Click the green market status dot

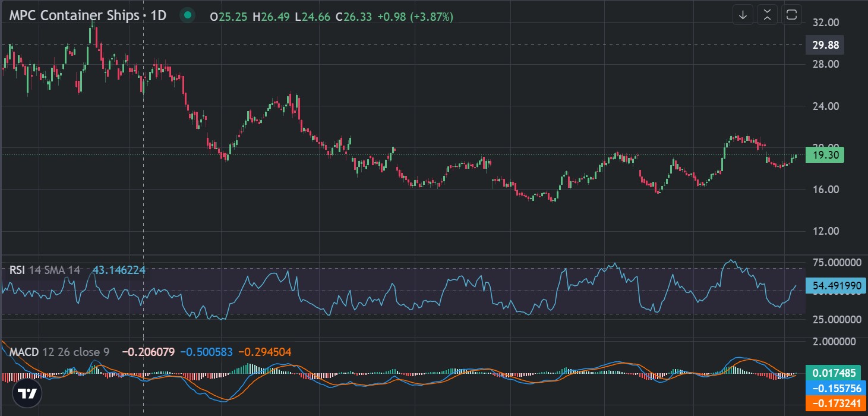188,15
